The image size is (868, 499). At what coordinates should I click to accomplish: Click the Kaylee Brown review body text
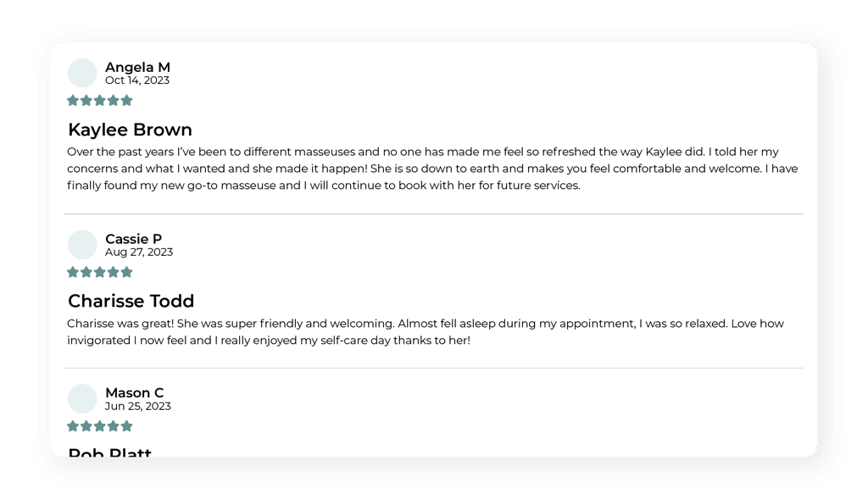point(432,169)
